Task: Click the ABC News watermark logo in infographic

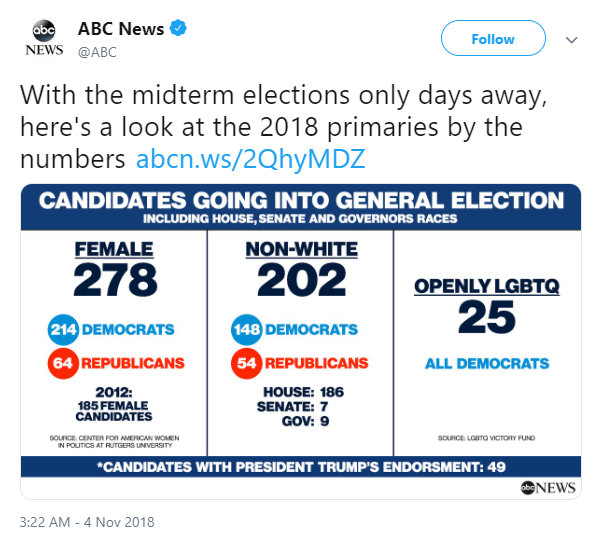Action: [548, 488]
